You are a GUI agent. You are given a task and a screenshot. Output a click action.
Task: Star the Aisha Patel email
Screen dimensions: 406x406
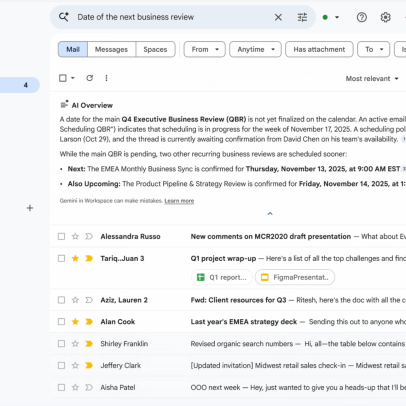click(75, 387)
